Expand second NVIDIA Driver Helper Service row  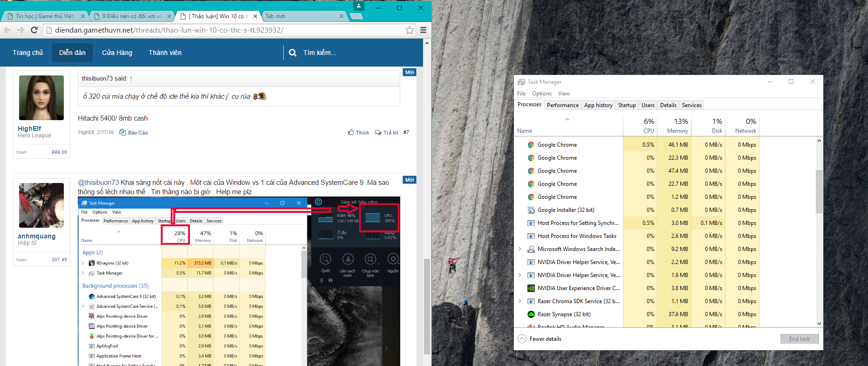(x=520, y=275)
